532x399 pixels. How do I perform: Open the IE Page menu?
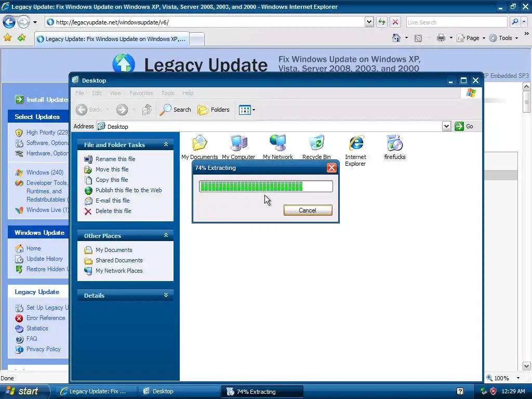pos(471,38)
